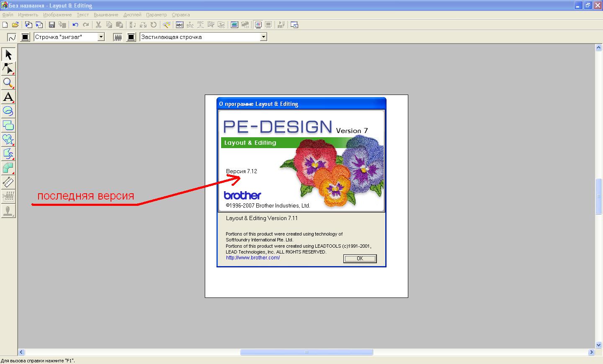
Task: Click the save diskette icon
Action: tap(52, 25)
